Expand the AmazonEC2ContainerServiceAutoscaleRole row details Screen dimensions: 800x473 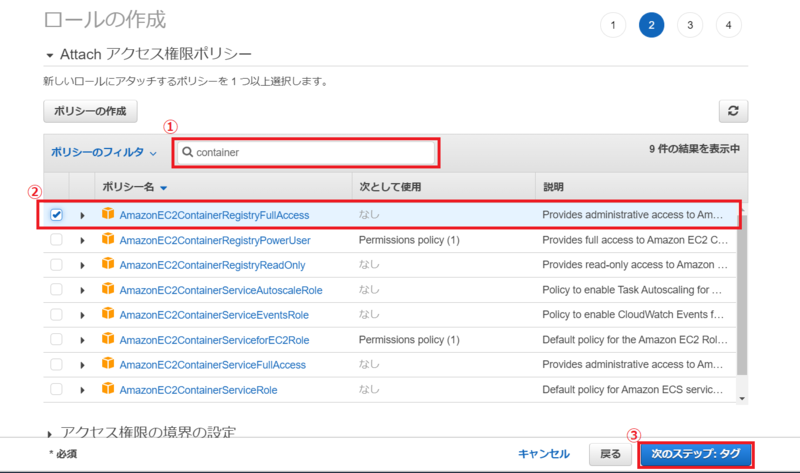point(82,290)
